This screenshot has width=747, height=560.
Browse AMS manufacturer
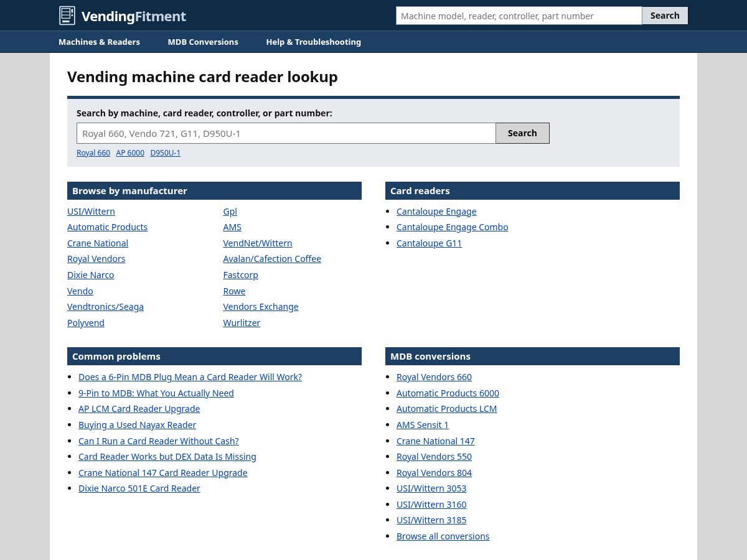232,227
